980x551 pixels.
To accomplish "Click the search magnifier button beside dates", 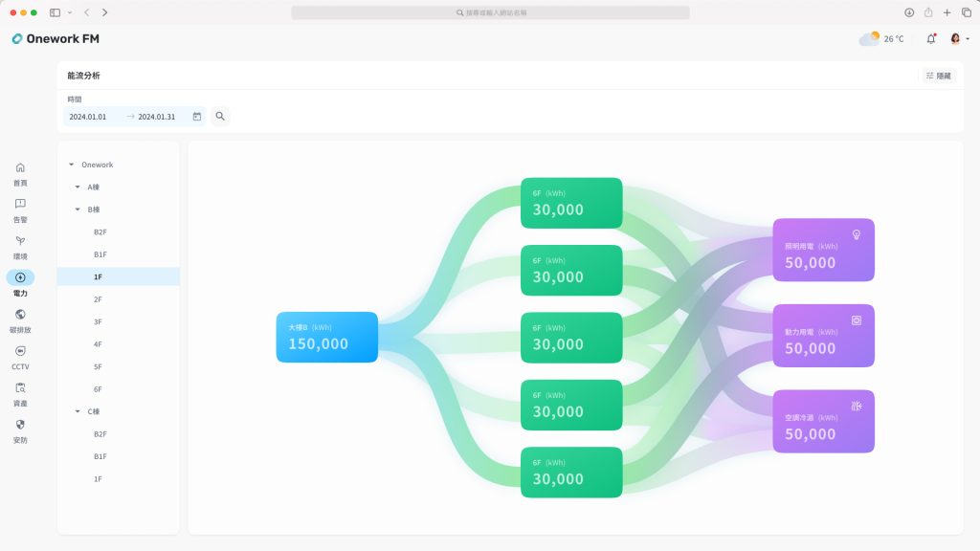I will coord(220,116).
